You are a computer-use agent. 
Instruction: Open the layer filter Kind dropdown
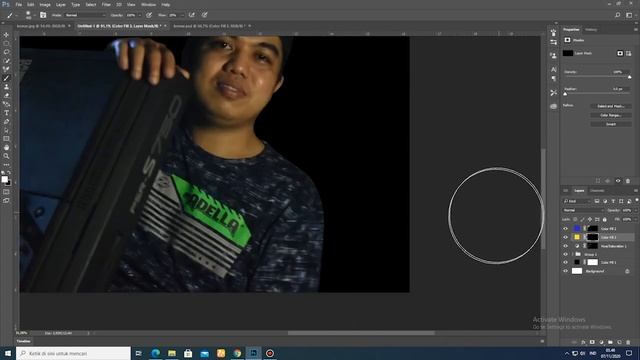tap(577, 201)
